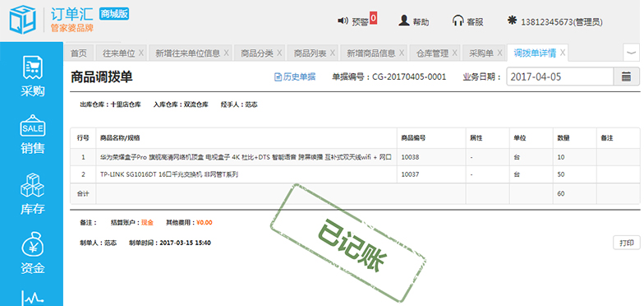Close the 调拨单详情 tab
This screenshot has height=306, width=644.
coord(563,53)
